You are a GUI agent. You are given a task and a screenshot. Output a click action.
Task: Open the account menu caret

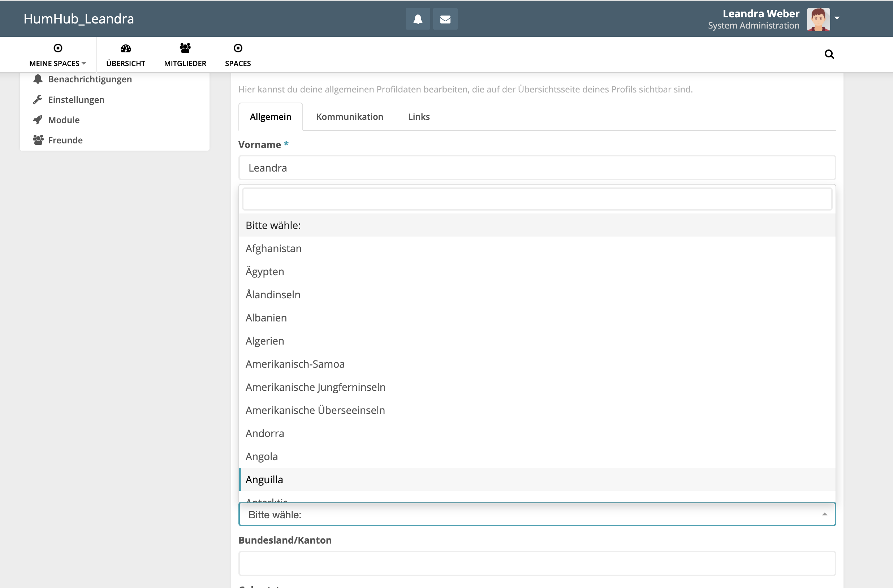click(837, 18)
